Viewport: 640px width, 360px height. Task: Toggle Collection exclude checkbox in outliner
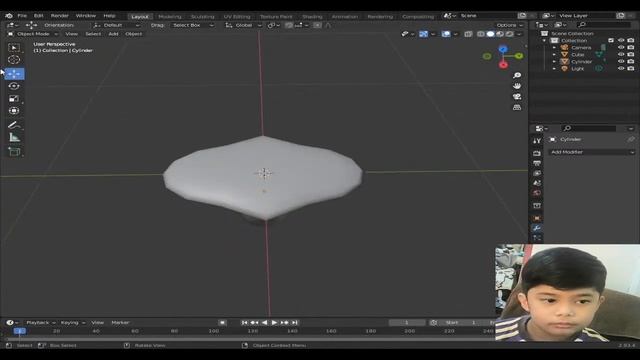[611, 40]
